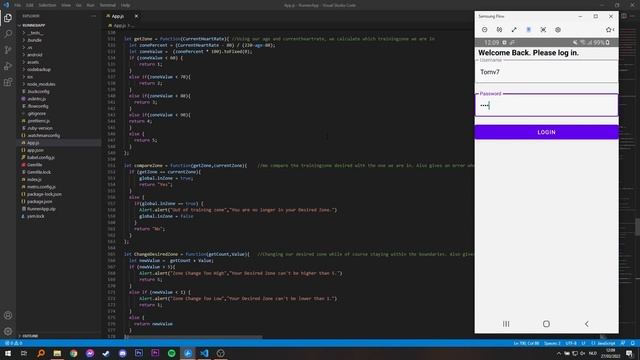Open Run and Debug view

coord(8,66)
